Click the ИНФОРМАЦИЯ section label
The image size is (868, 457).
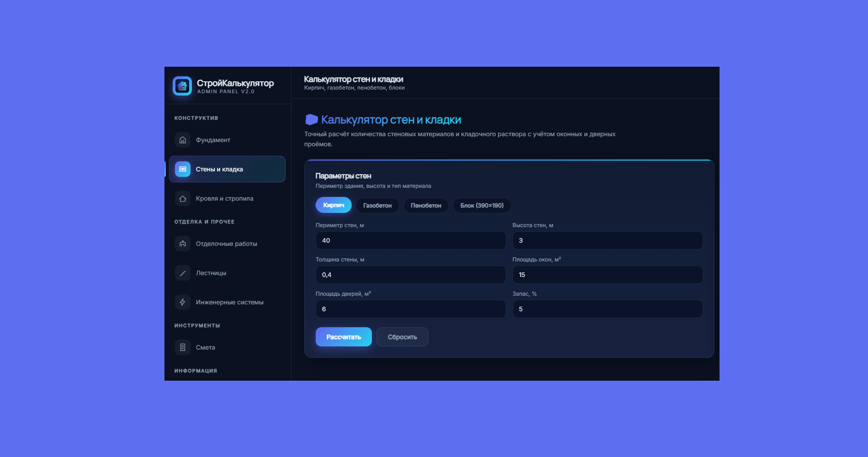(196, 371)
